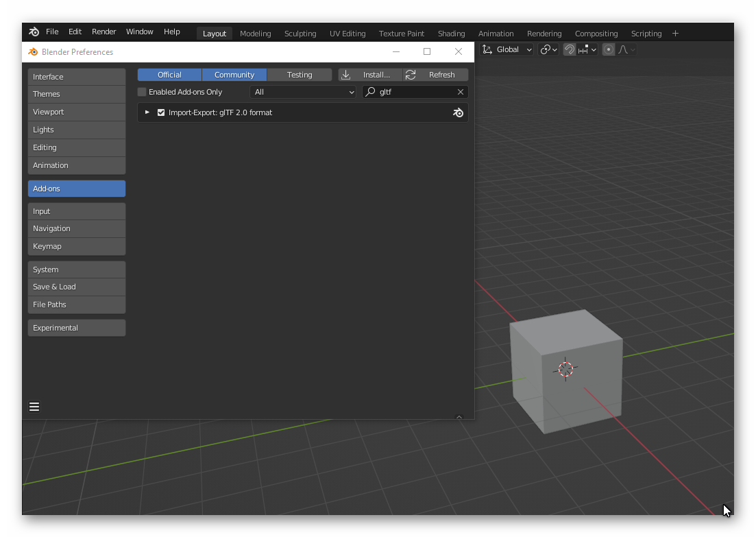Open the Blender logo menu
756x537 pixels.
coord(34,32)
